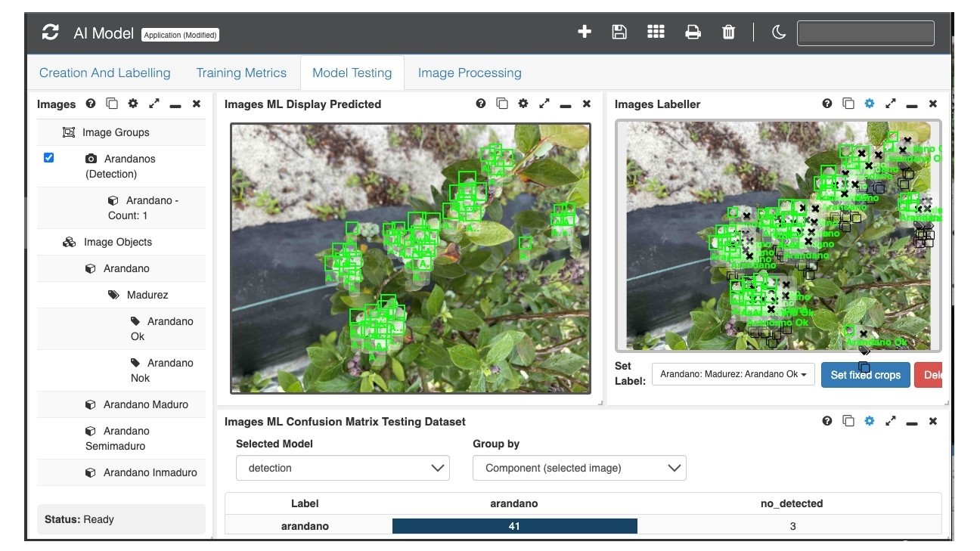Select Arandano Maduro in the tree
The image size is (980, 551).
(x=145, y=404)
